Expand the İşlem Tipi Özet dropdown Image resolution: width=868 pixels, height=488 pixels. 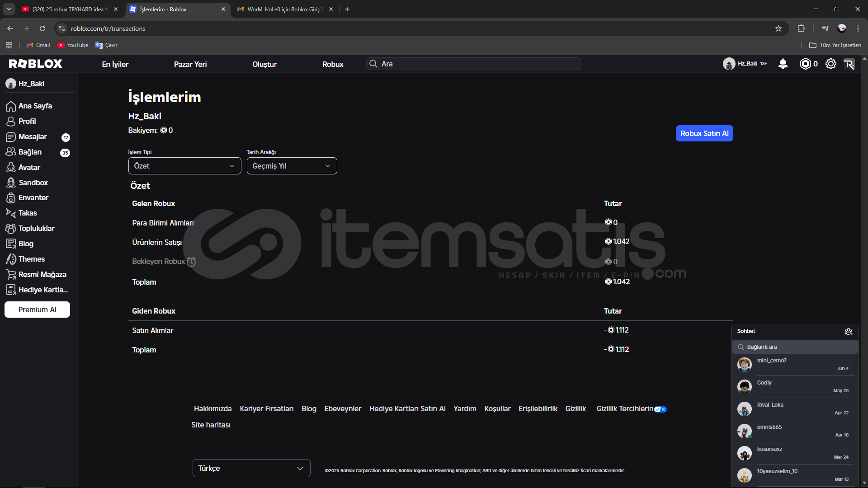pyautogui.click(x=184, y=166)
